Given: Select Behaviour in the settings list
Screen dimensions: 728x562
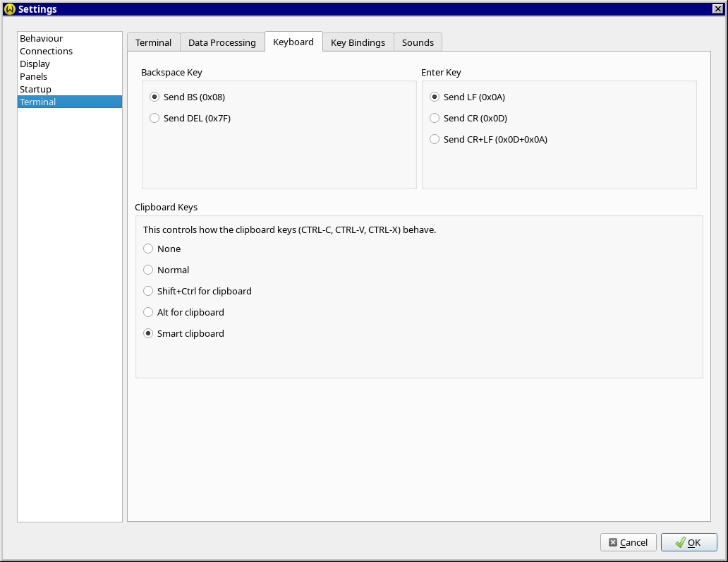Looking at the screenshot, I should (41, 38).
